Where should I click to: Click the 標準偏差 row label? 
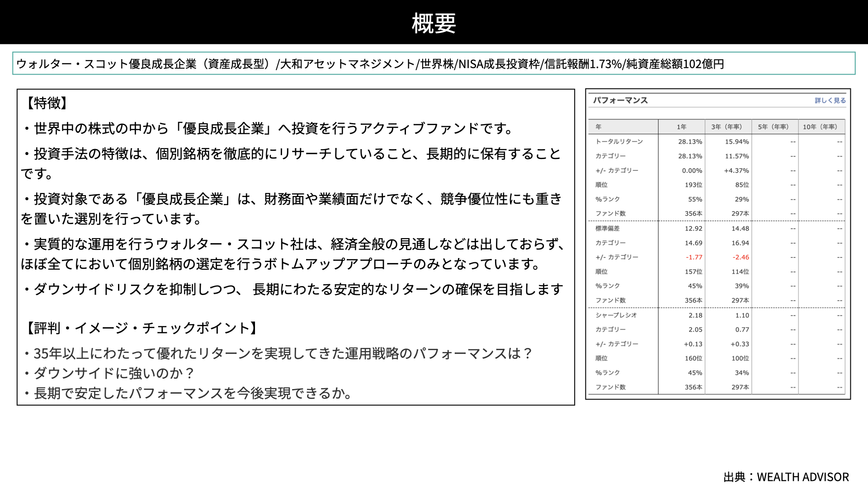click(607, 229)
